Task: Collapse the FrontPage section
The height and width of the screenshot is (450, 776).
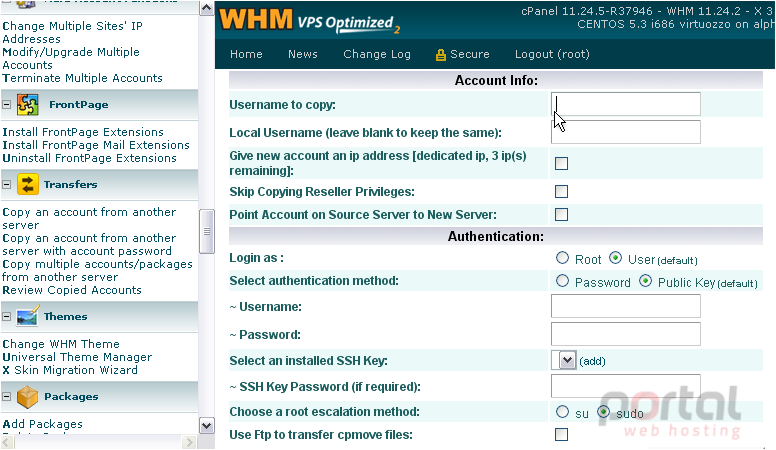Action: [6, 104]
